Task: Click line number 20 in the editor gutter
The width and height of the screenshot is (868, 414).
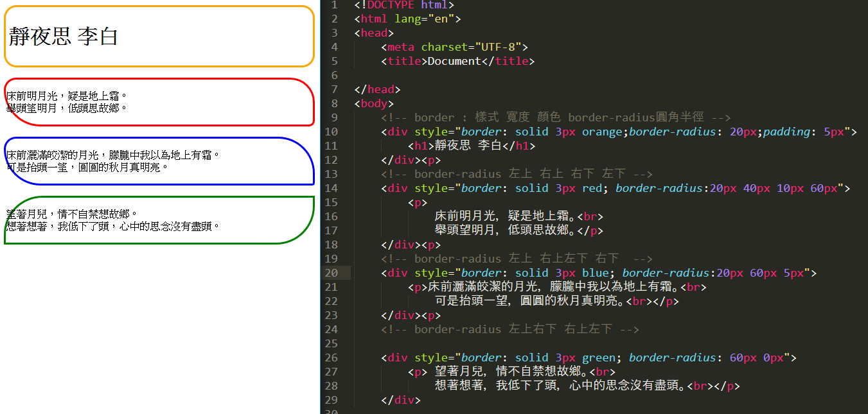Action: (331, 273)
